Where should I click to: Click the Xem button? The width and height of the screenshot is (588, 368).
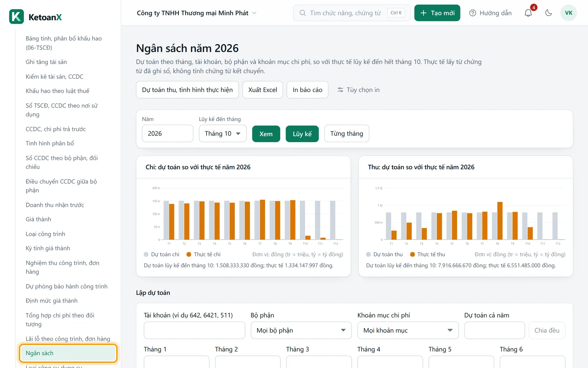266,134
